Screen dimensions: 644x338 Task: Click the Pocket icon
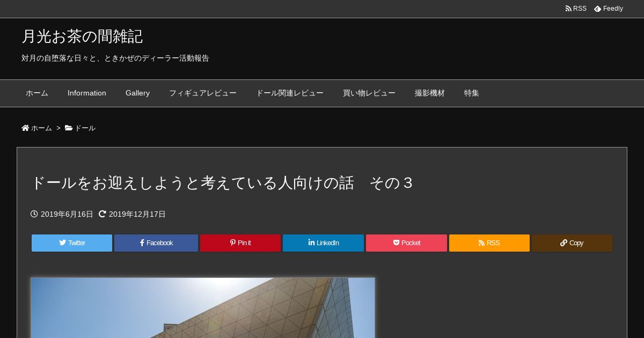click(x=397, y=243)
